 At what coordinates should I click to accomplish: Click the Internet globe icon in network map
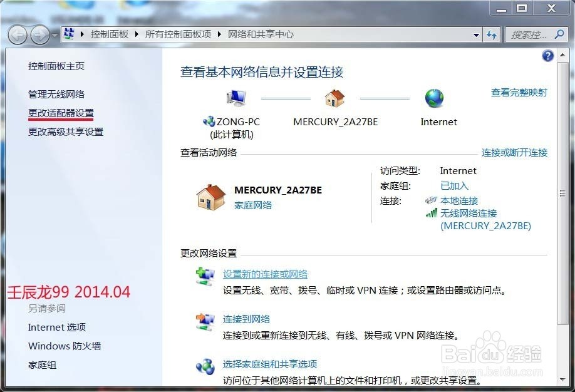click(x=435, y=98)
